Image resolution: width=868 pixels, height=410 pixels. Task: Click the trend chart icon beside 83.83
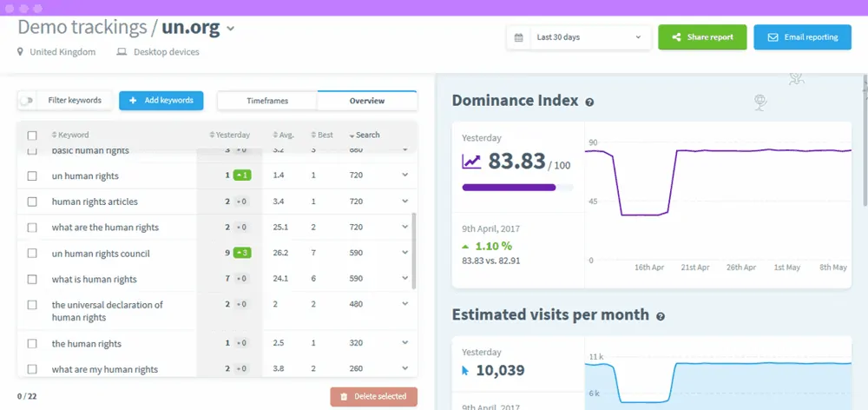(x=471, y=162)
